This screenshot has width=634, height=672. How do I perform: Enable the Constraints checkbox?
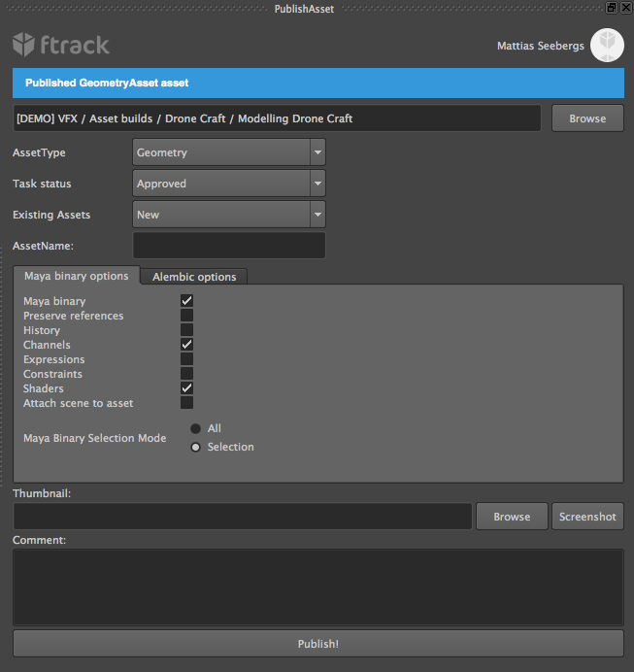click(186, 374)
